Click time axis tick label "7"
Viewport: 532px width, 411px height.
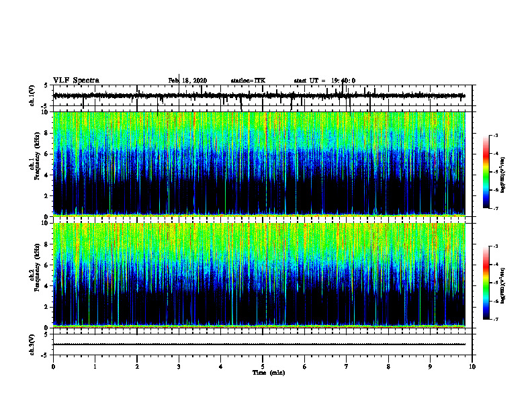point(347,367)
